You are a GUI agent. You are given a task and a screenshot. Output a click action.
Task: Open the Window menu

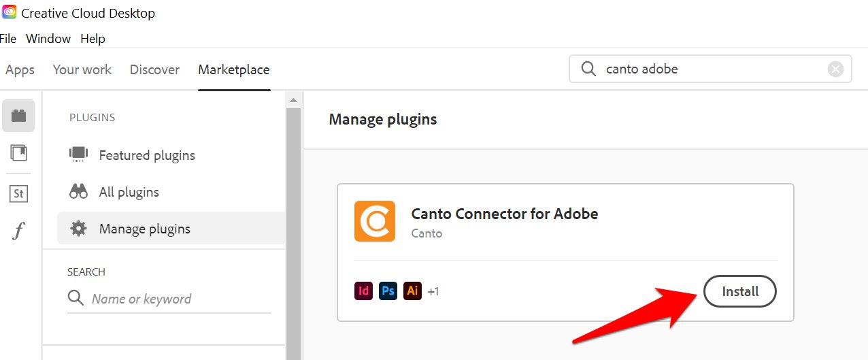[x=48, y=39]
